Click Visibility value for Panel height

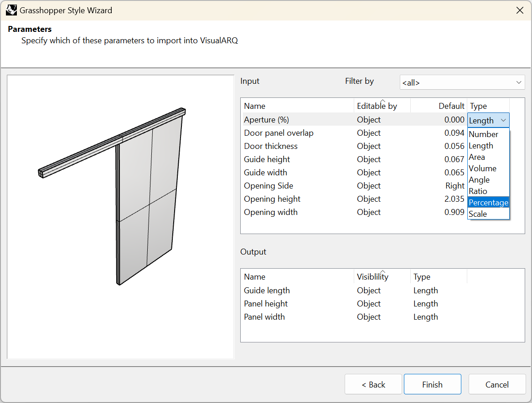[368, 304]
